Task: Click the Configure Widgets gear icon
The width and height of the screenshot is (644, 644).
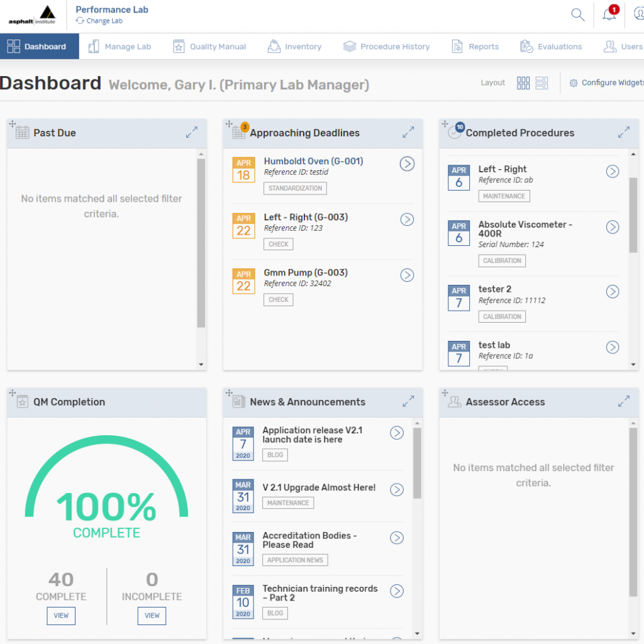Action: click(574, 83)
